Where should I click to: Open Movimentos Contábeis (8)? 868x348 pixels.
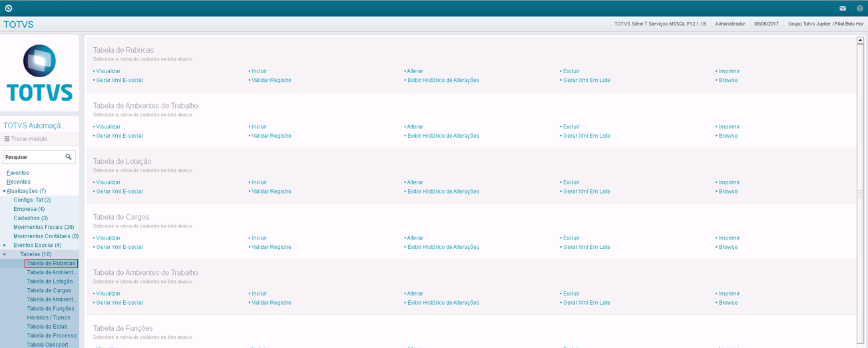point(46,236)
